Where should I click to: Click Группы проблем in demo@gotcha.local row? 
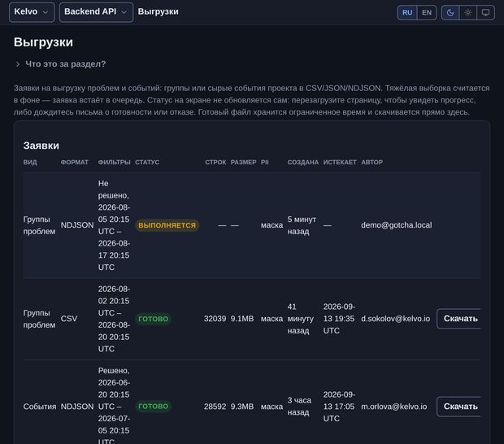[x=39, y=225]
